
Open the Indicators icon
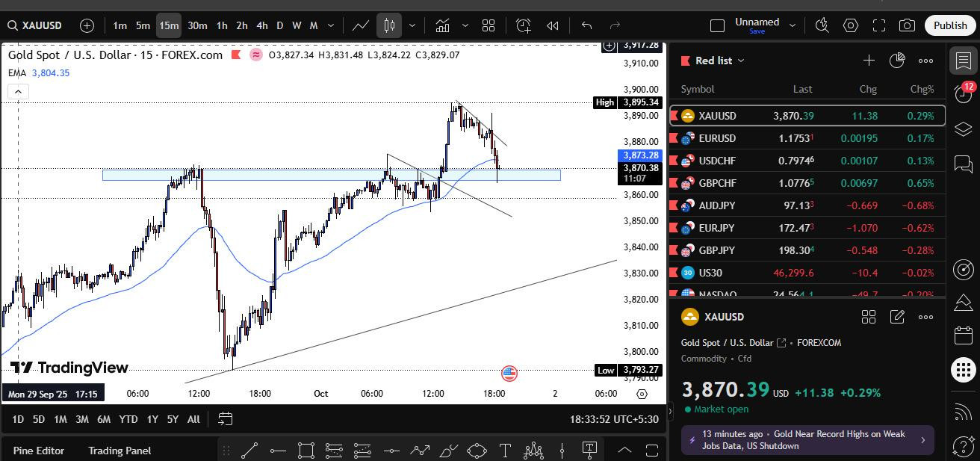pyautogui.click(x=442, y=25)
